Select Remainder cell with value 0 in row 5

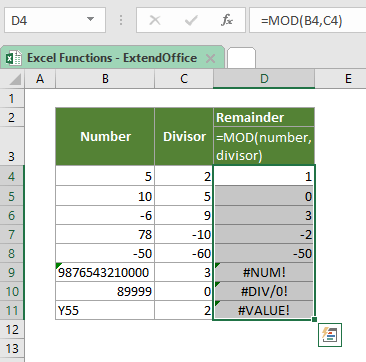[264, 196]
